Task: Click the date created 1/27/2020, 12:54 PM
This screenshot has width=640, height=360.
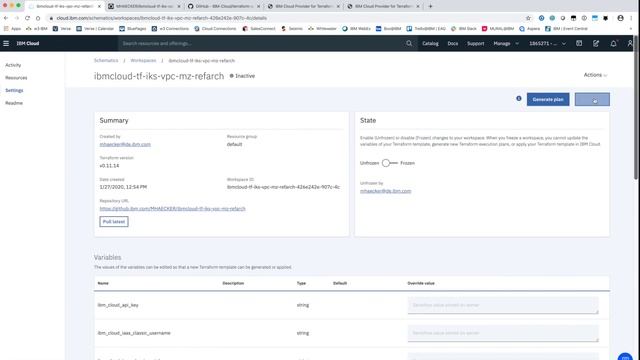Action: click(123, 187)
